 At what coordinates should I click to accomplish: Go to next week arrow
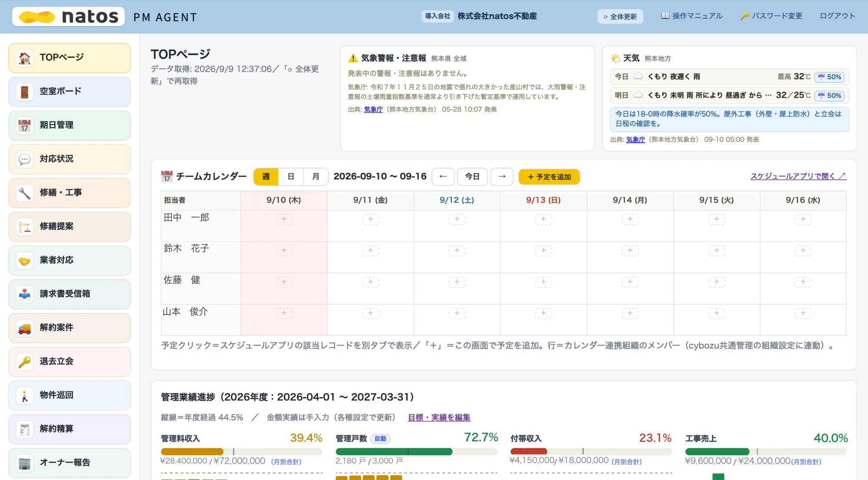tap(502, 177)
